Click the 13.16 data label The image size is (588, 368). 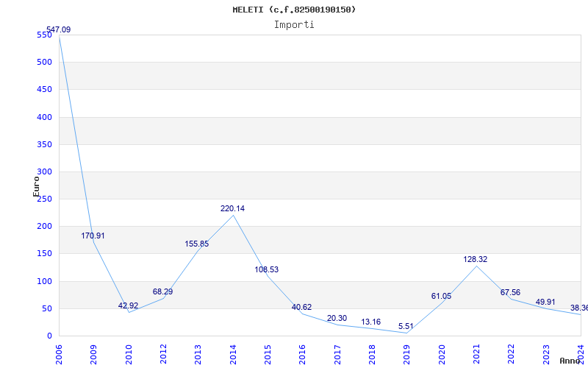coord(371,322)
